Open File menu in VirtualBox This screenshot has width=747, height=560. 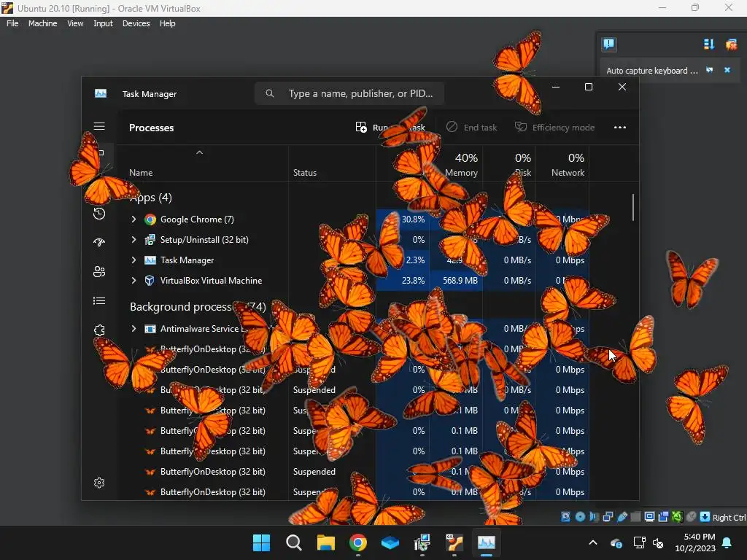click(12, 23)
